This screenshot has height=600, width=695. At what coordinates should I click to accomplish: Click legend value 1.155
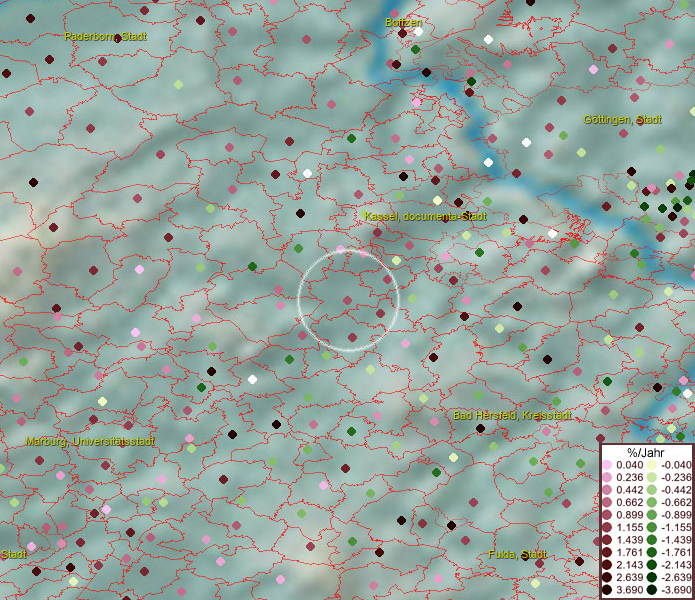629,527
